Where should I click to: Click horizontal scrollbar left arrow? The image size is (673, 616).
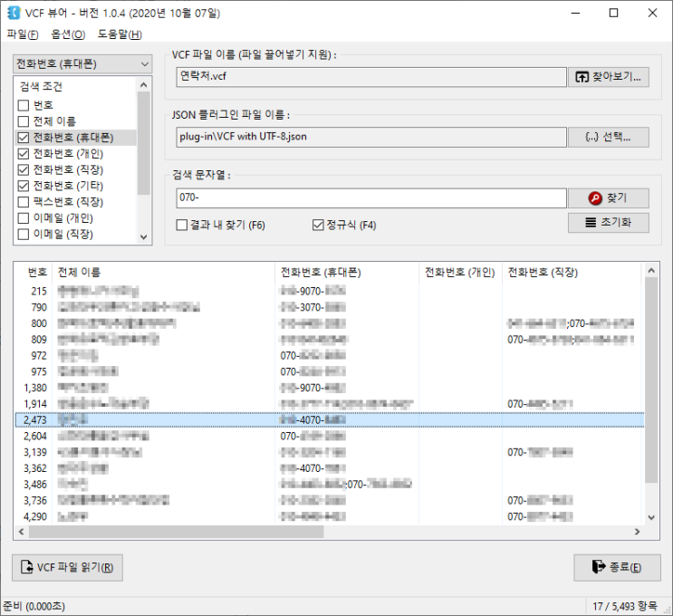pos(22,532)
